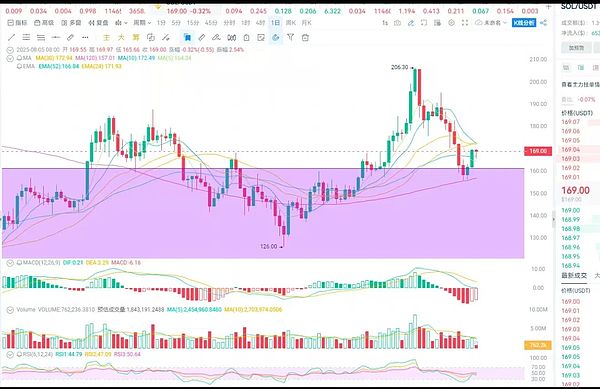Select the trend line drawing tool
The height and width of the screenshot is (389, 600).
tap(11, 37)
